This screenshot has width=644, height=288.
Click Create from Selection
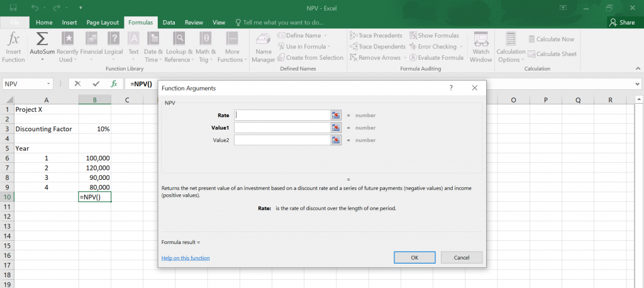[x=311, y=57]
